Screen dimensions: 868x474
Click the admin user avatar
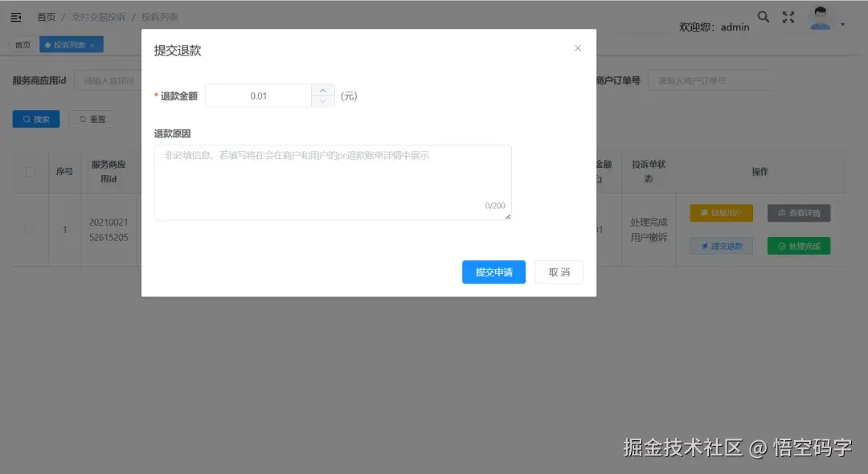pos(820,17)
